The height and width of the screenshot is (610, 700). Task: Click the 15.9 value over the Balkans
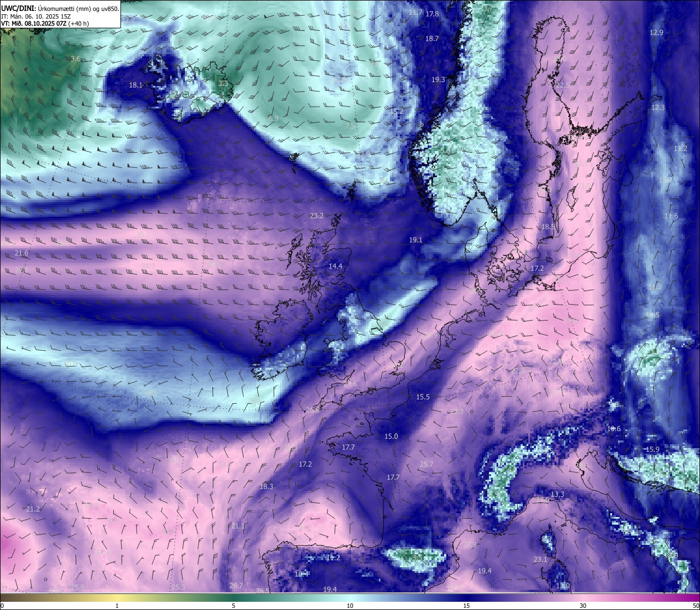coord(652,449)
